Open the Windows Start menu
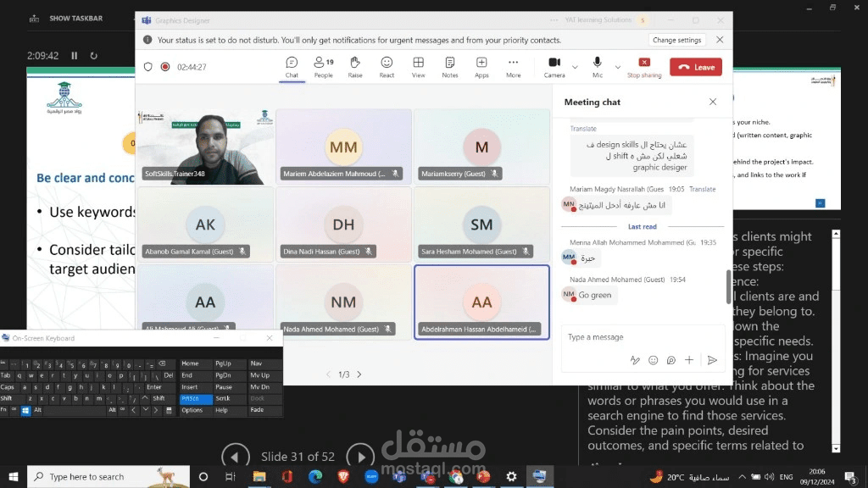868x488 pixels. 14,476
